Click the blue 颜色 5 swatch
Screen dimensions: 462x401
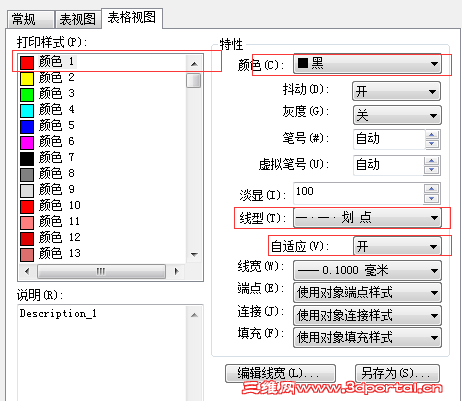point(27,126)
